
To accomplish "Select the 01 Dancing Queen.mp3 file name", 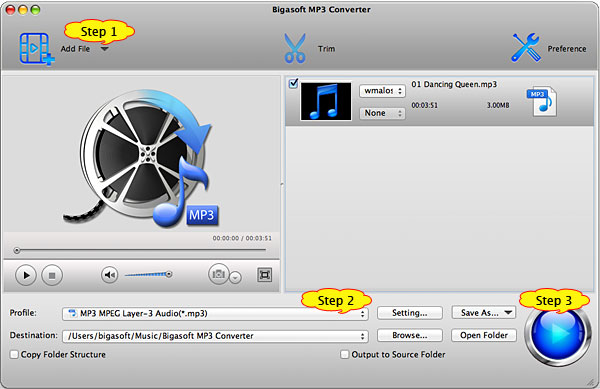I will [x=454, y=84].
